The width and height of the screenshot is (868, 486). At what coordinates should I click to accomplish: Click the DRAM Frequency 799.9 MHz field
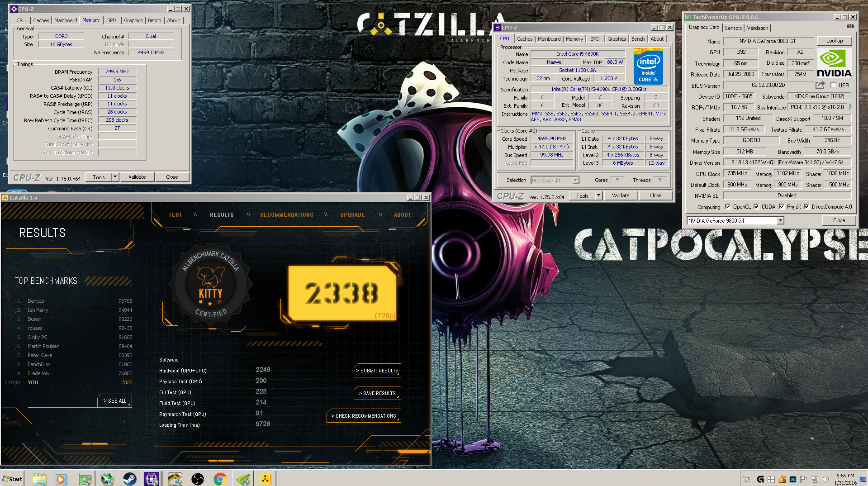[117, 71]
